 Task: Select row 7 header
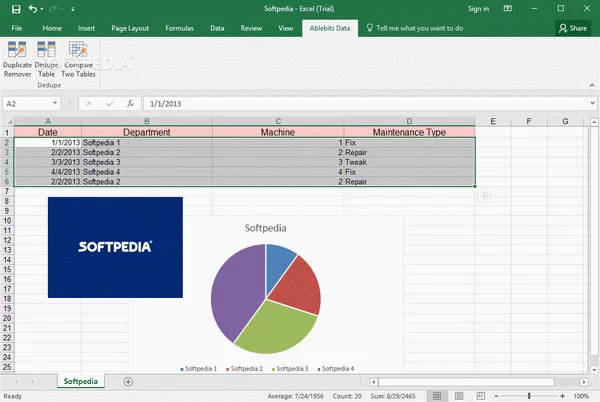(x=7, y=191)
